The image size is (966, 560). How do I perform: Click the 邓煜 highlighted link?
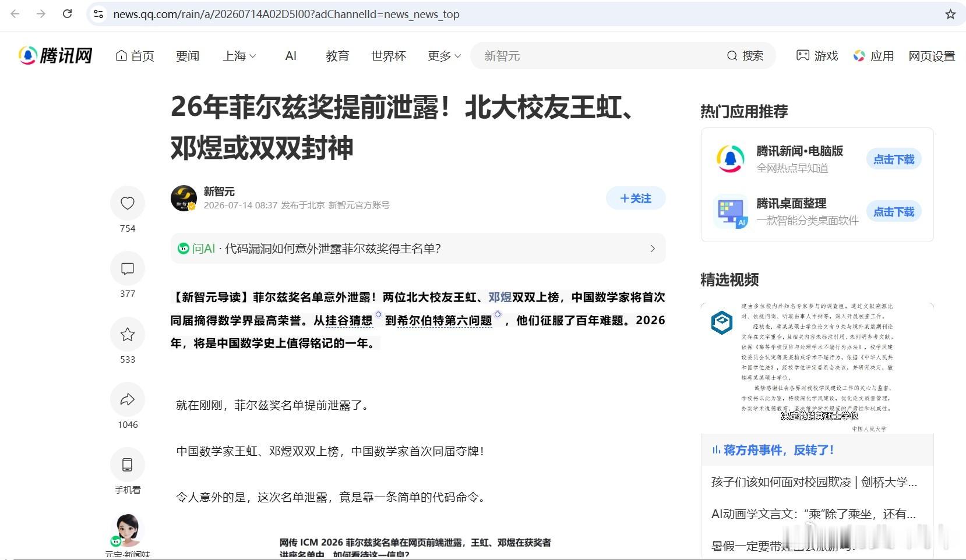click(500, 297)
